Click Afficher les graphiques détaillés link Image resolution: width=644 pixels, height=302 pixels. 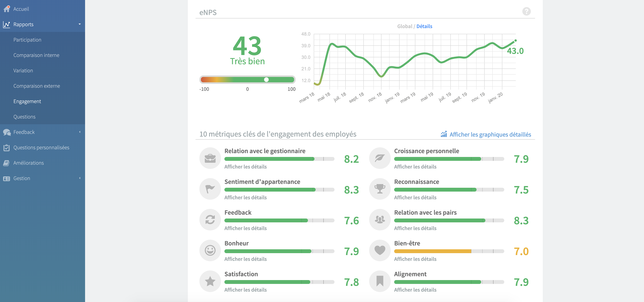[490, 134]
